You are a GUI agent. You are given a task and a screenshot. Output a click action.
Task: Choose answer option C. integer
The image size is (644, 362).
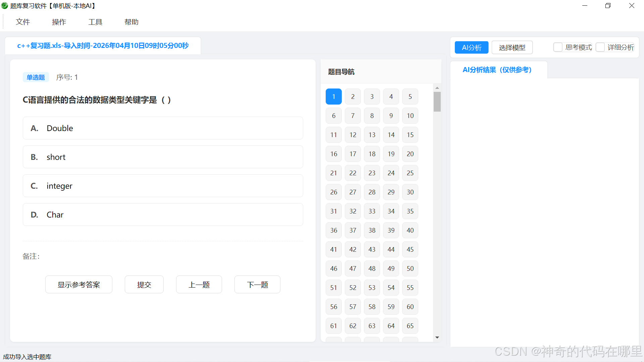163,186
